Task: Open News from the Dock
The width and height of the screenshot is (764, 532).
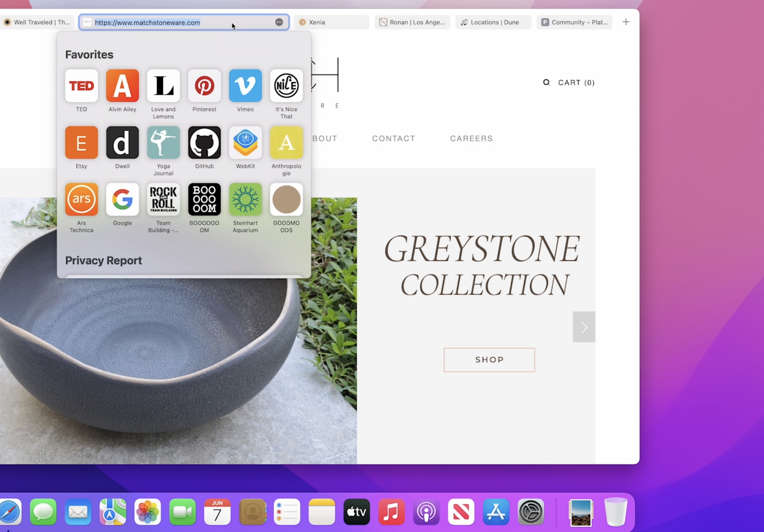Action: click(x=461, y=512)
